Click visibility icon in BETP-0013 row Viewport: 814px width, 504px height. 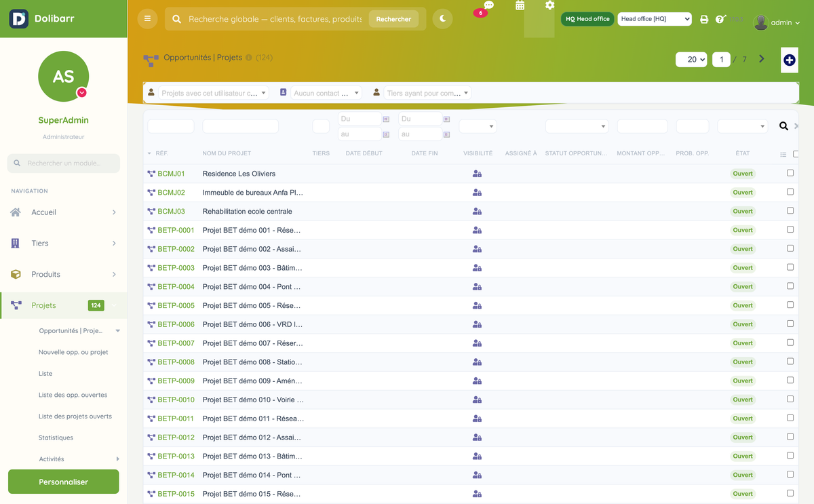[477, 456]
